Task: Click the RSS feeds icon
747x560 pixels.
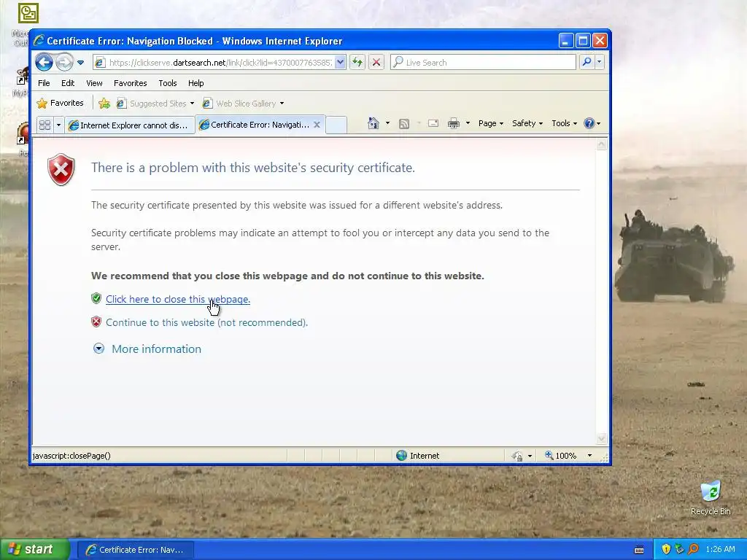Action: [404, 124]
